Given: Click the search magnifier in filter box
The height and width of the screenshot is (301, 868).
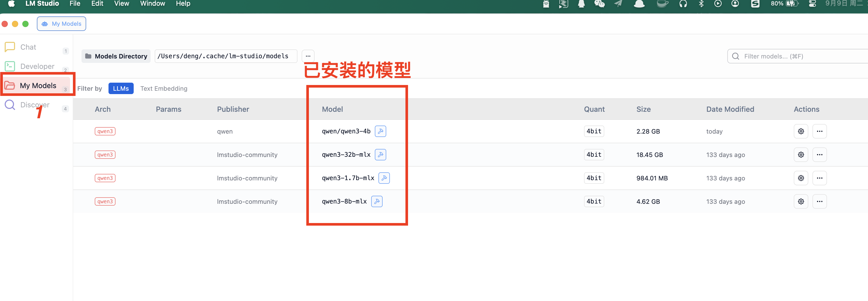Looking at the screenshot, I should (x=736, y=56).
